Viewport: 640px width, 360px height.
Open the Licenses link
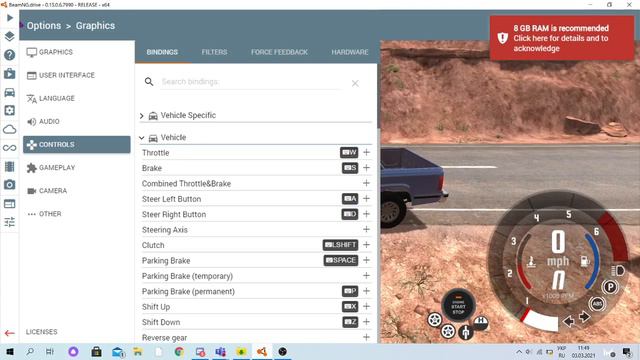[42, 332]
